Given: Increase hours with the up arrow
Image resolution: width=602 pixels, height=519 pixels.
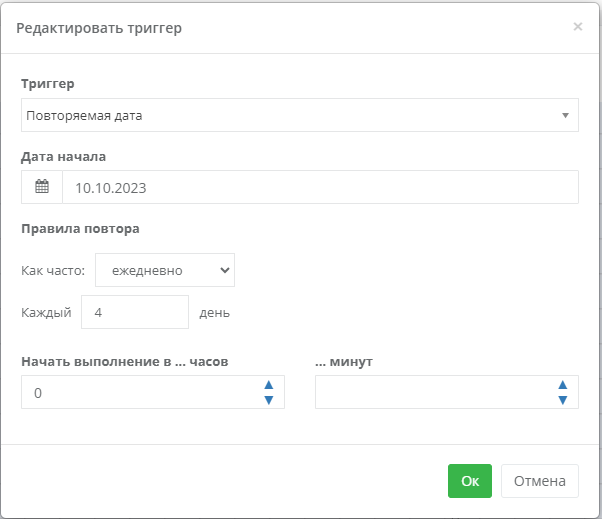Looking at the screenshot, I should (269, 385).
